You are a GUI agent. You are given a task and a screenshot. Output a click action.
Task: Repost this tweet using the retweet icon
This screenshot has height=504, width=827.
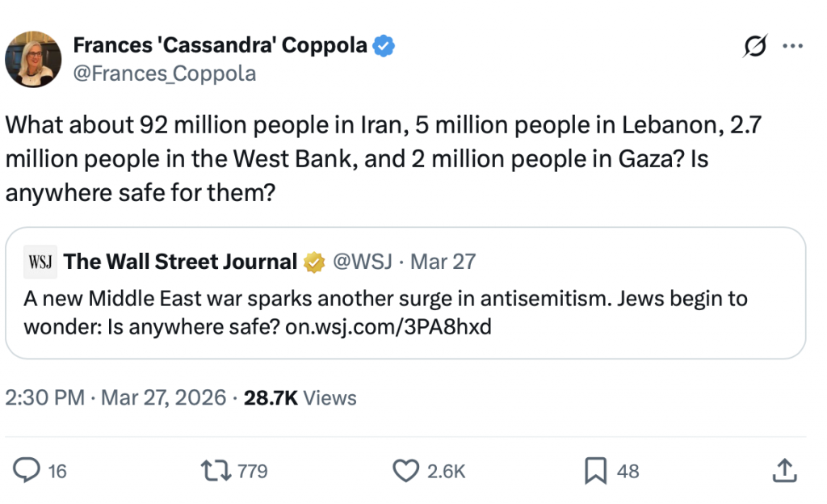tap(220, 471)
